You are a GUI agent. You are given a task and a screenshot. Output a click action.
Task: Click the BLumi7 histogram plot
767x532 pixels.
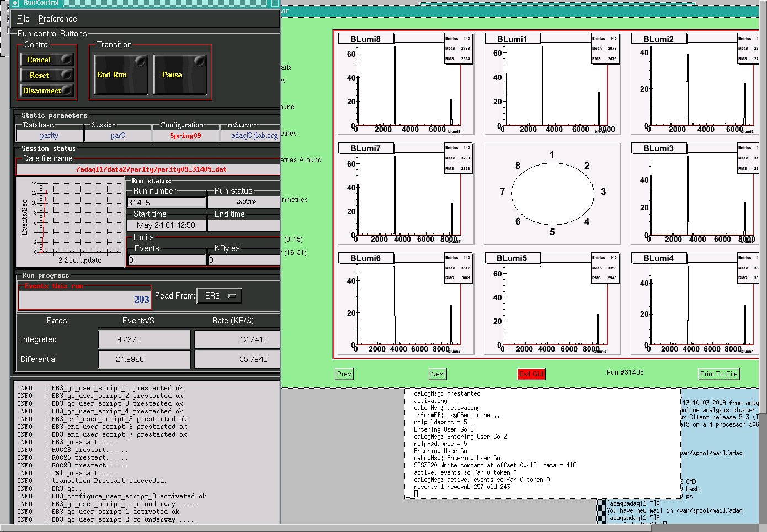click(x=405, y=193)
